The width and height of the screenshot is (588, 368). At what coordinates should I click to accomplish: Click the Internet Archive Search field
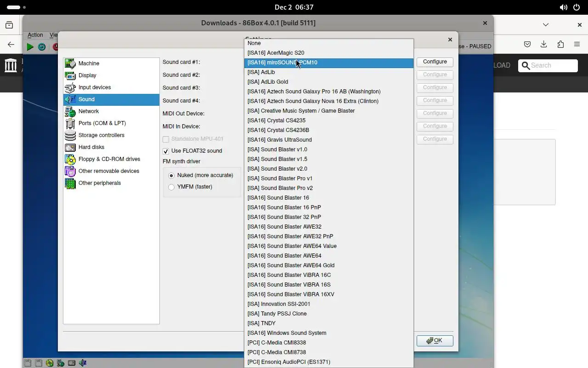pyautogui.click(x=548, y=66)
